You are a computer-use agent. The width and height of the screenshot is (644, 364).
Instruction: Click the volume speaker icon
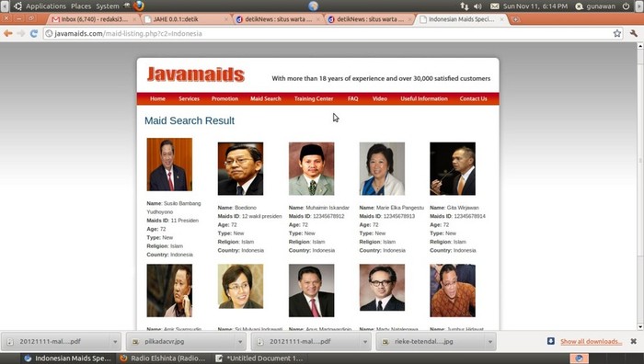click(x=477, y=6)
